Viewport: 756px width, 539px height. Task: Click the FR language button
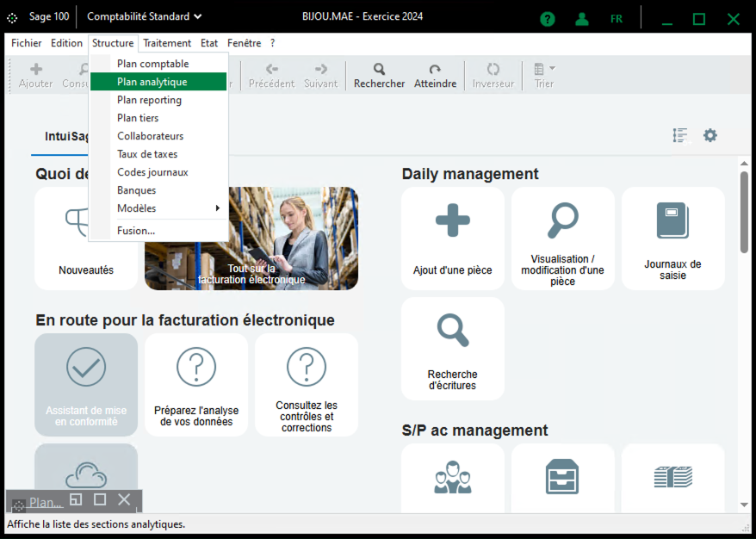[x=617, y=18]
